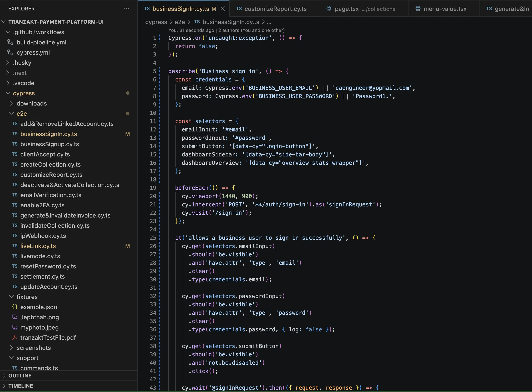Click the React icon on the page.tsx tab
This screenshot has width=532, height=392.
(329, 9)
